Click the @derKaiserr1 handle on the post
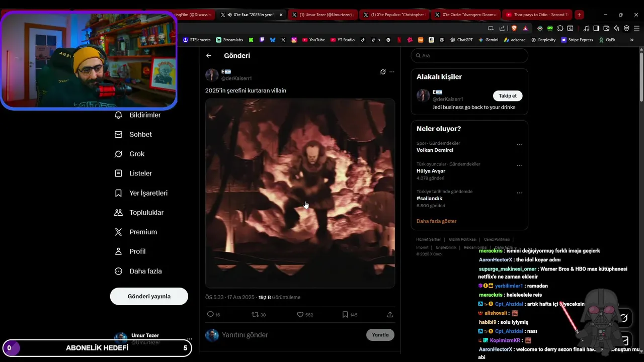644x362 pixels. click(236, 78)
